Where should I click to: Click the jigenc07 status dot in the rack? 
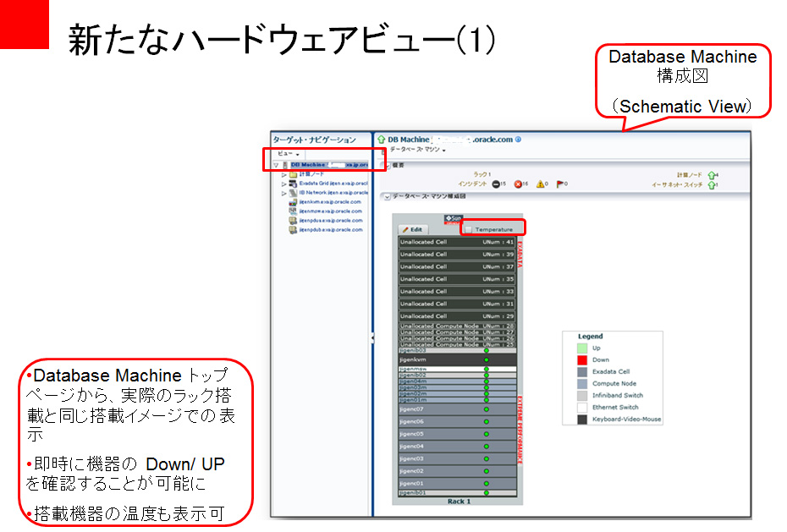pos(487,409)
